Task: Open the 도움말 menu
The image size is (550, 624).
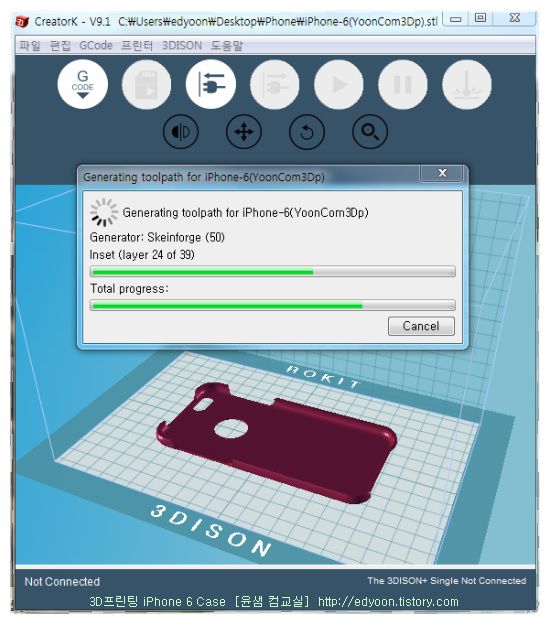Action: click(x=227, y=46)
